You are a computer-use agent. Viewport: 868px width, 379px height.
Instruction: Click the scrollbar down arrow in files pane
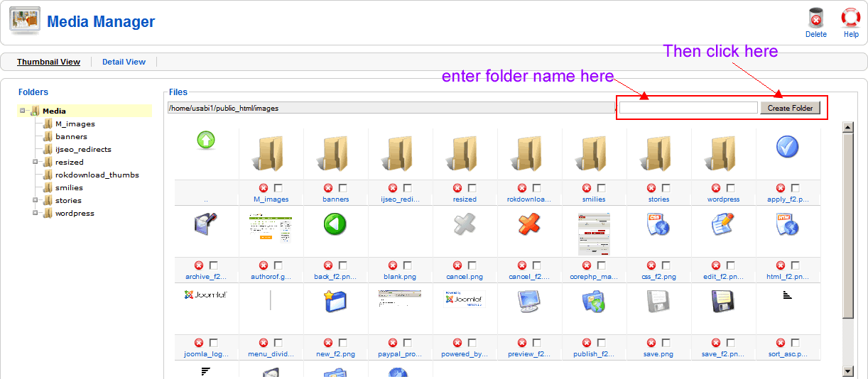847,371
